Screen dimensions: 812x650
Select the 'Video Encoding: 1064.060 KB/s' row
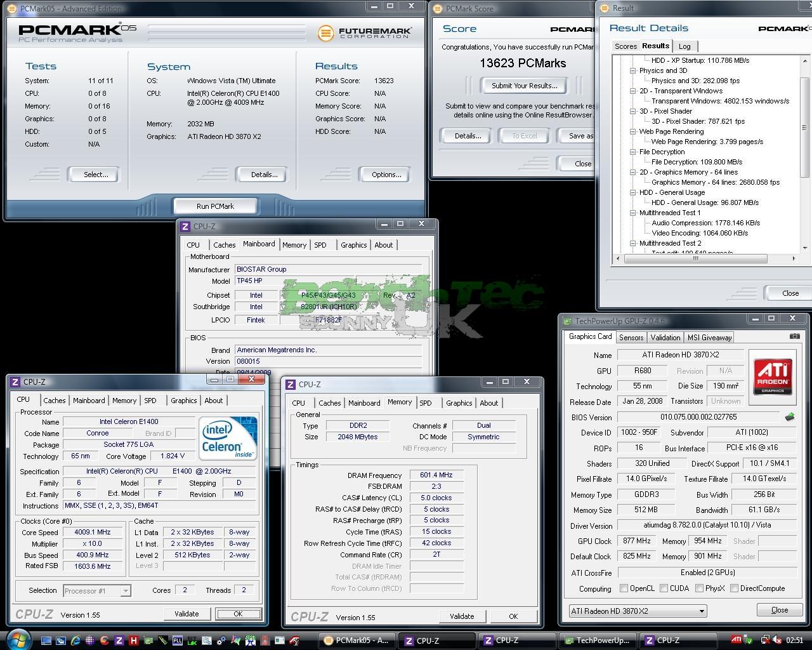tap(700, 233)
